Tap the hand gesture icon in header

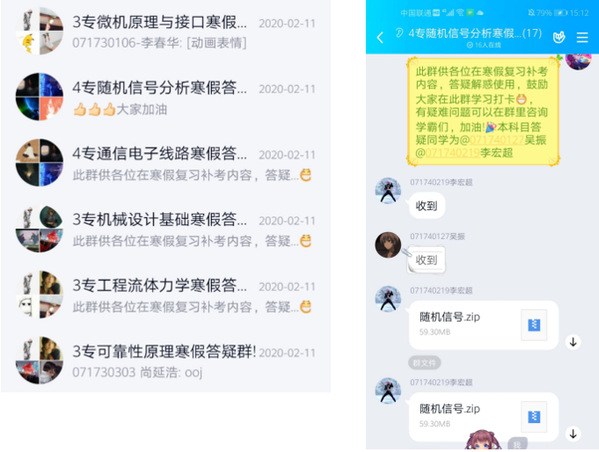(559, 37)
